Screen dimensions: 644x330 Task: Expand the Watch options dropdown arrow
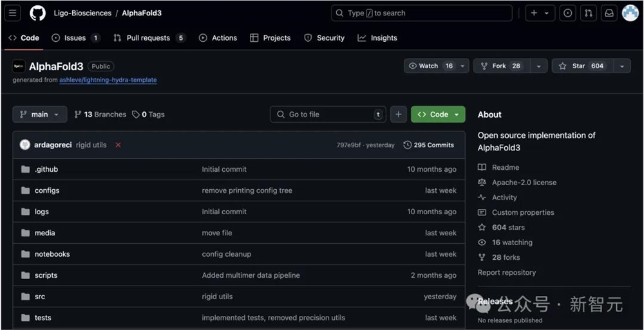[463, 66]
